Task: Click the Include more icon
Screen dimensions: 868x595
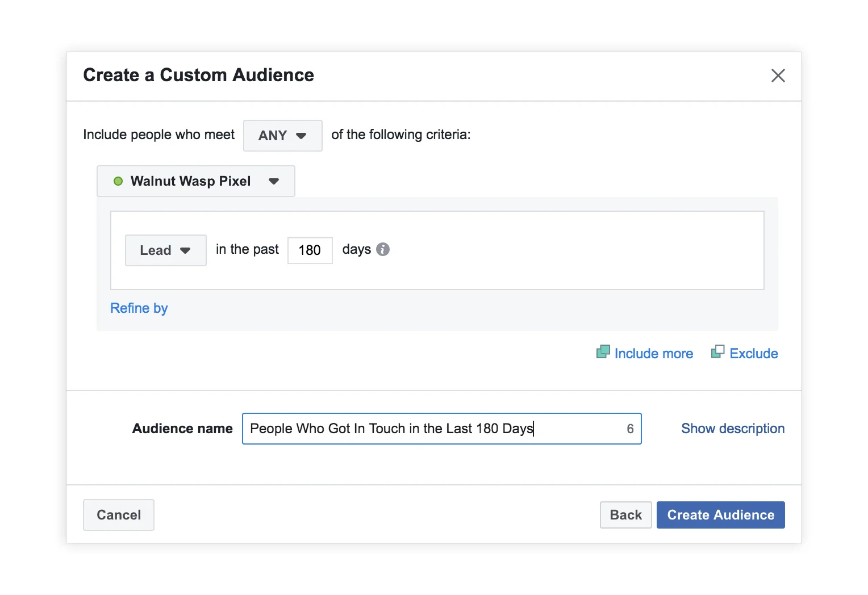Action: [x=603, y=352]
